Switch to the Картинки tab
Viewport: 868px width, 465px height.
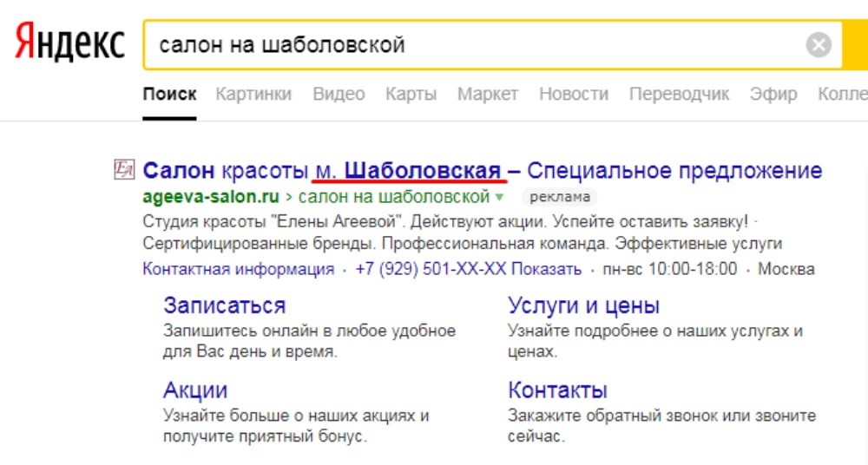253,94
